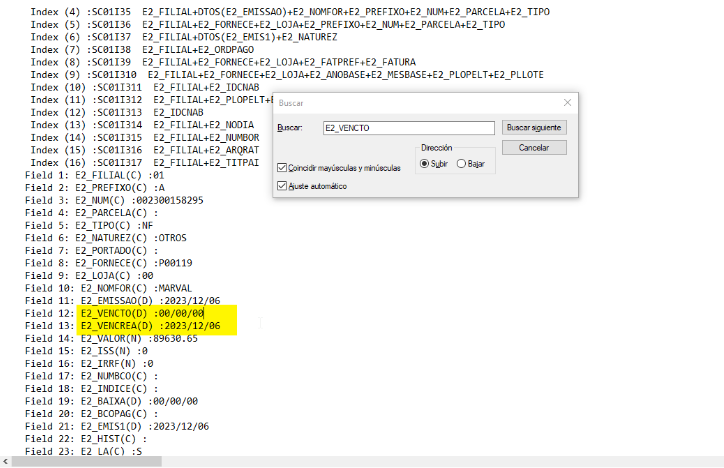Close the Buscar dialog with X
This screenshot has width=724, height=468.
coord(567,102)
